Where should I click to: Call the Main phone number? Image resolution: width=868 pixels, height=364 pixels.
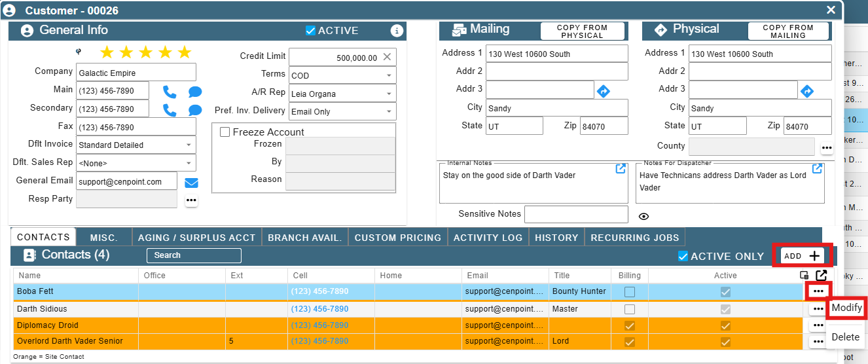170,92
